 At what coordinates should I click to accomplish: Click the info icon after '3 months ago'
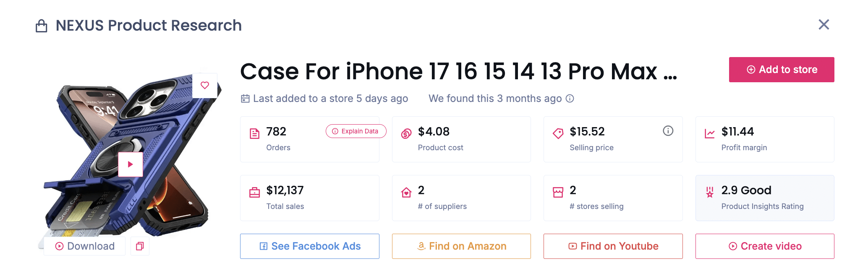pyautogui.click(x=570, y=99)
